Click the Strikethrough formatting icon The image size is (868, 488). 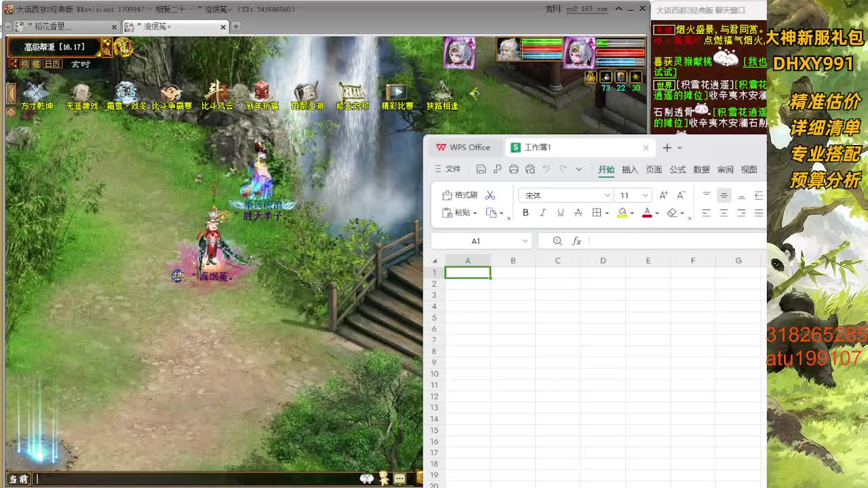click(x=578, y=213)
